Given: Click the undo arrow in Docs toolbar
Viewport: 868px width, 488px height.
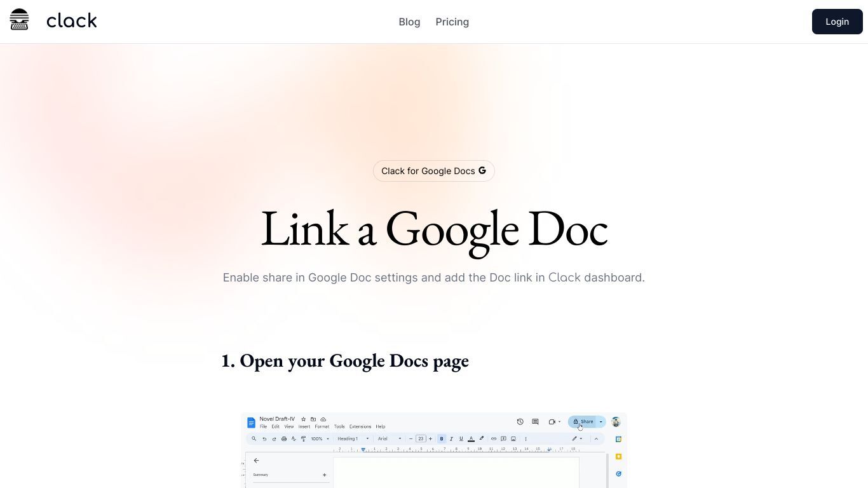Looking at the screenshot, I should point(264,439).
